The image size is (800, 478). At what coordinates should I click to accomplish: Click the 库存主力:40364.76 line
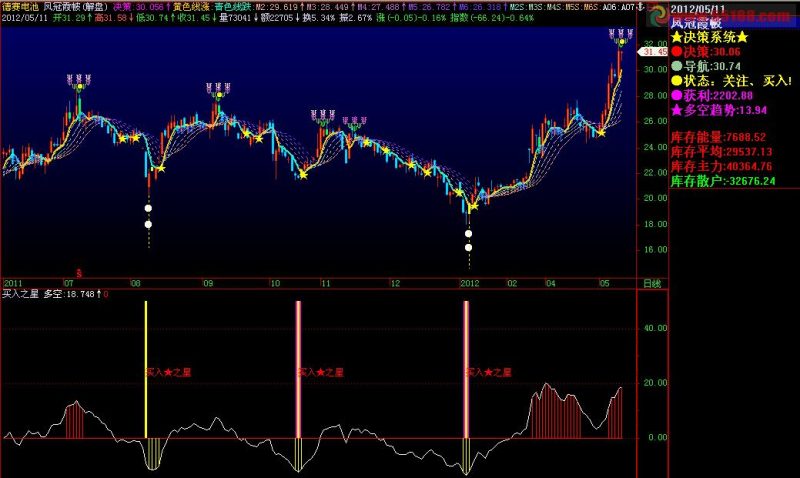721,166
